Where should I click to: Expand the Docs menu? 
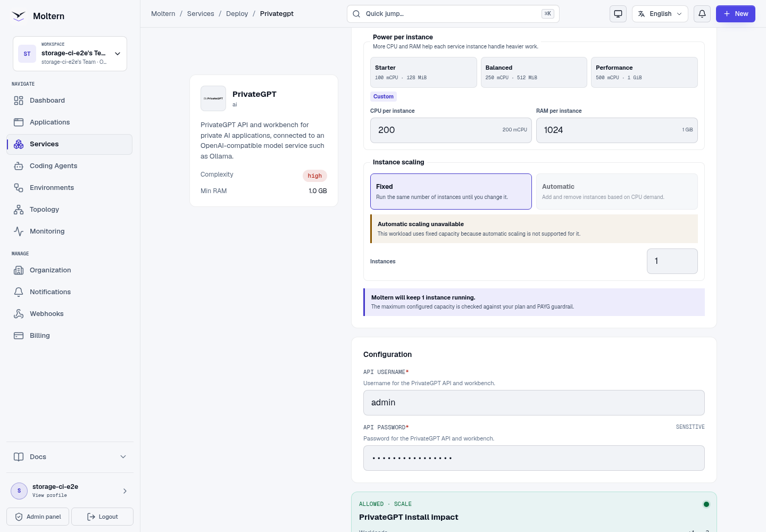pyautogui.click(x=70, y=457)
